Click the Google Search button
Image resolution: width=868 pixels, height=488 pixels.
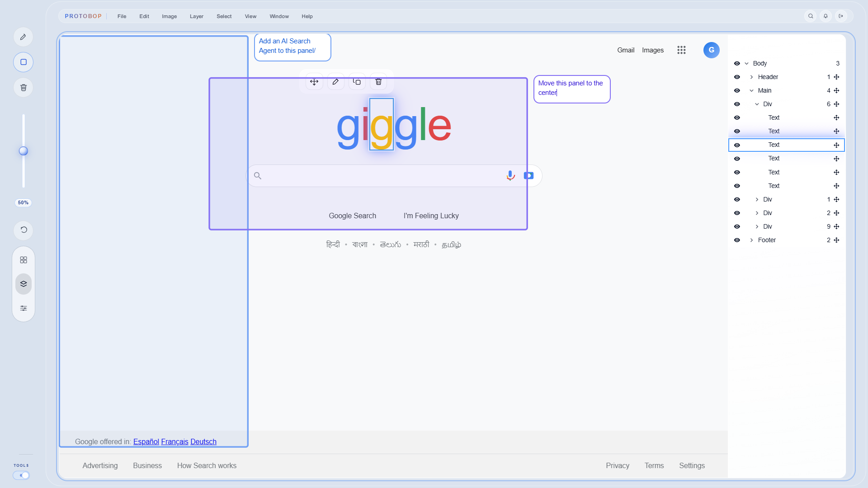tap(352, 216)
